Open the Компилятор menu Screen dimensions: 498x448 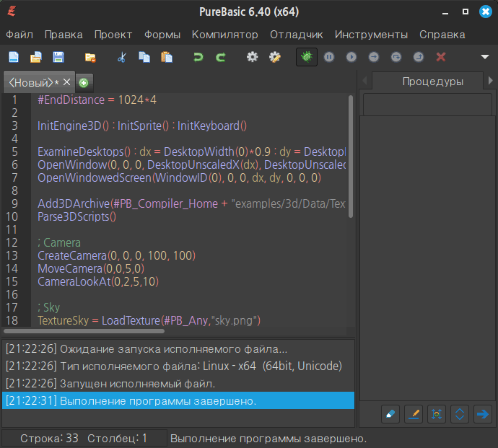pyautogui.click(x=224, y=35)
